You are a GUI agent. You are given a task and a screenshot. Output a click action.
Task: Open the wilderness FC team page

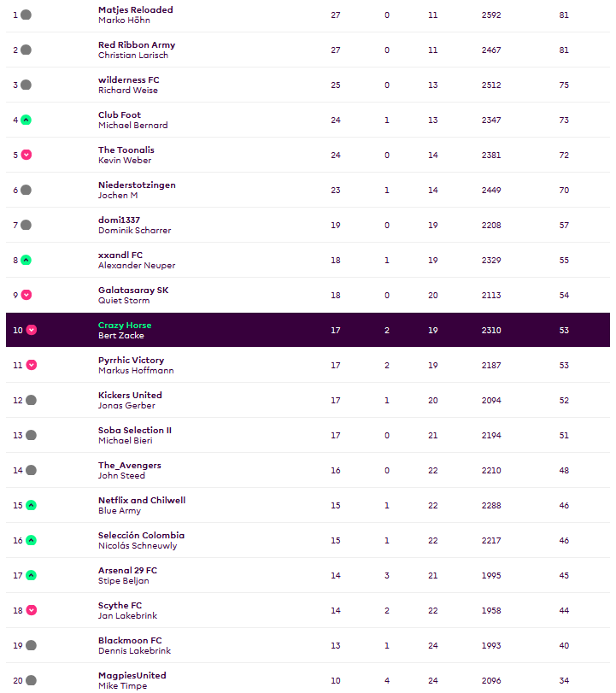point(129,80)
